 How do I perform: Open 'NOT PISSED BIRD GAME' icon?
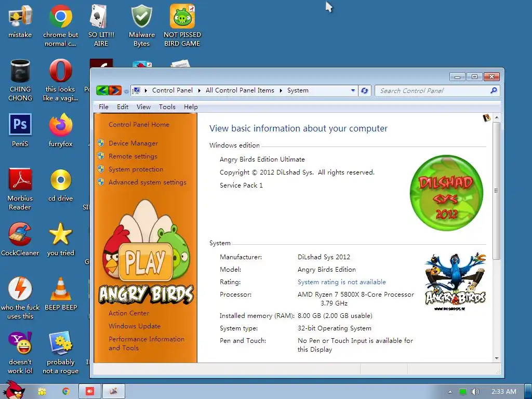182,25
